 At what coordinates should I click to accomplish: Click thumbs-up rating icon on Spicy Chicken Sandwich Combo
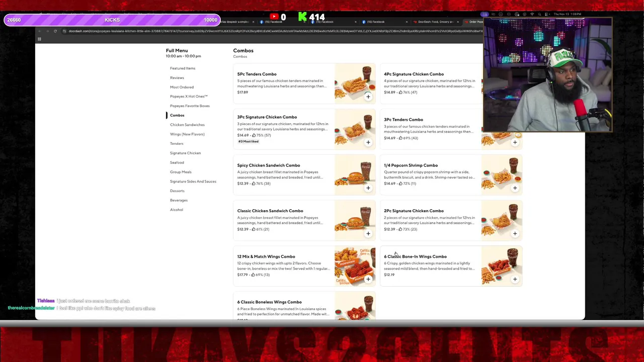click(x=254, y=184)
